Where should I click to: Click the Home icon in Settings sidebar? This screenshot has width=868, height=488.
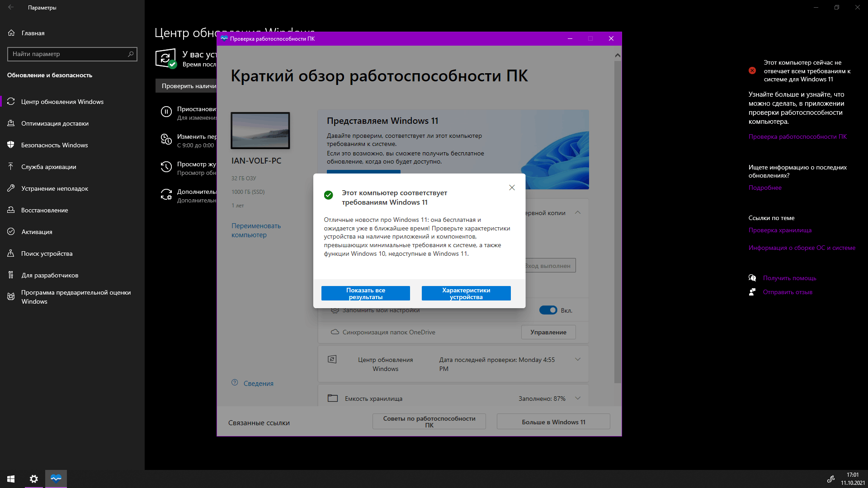[x=11, y=33]
